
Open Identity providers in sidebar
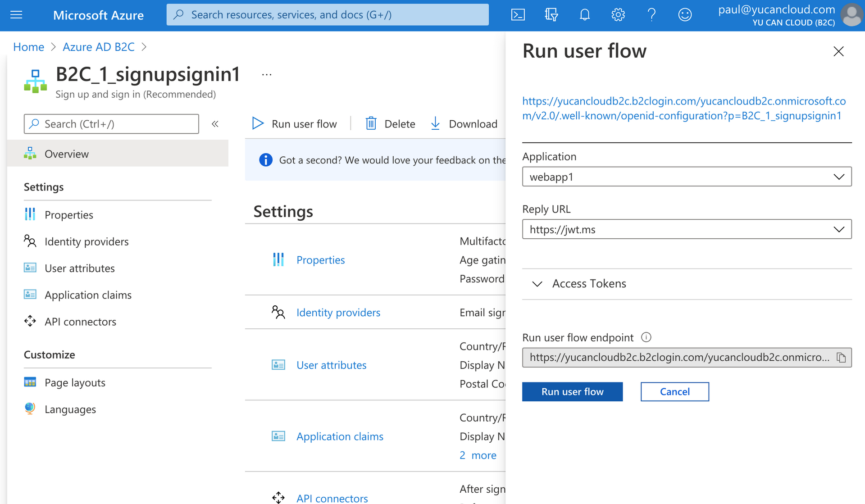tap(86, 241)
